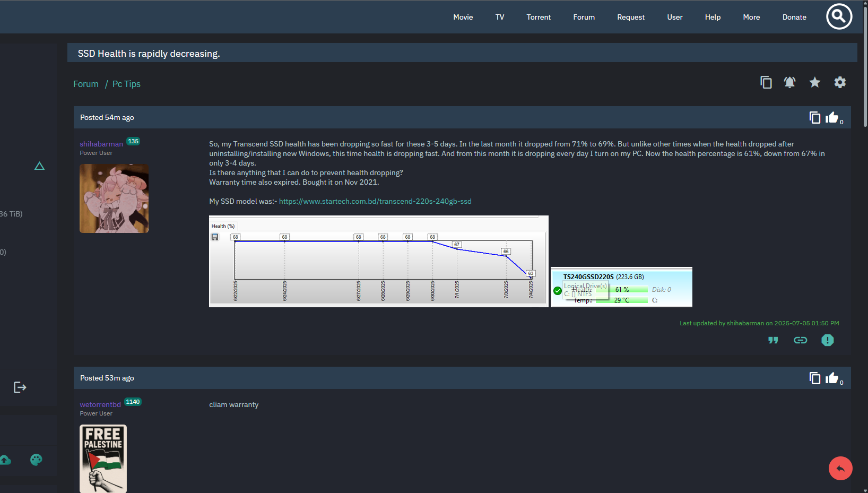Image resolution: width=868 pixels, height=493 pixels.
Task: Visit wetorrentbd's profile link
Action: 100,404
